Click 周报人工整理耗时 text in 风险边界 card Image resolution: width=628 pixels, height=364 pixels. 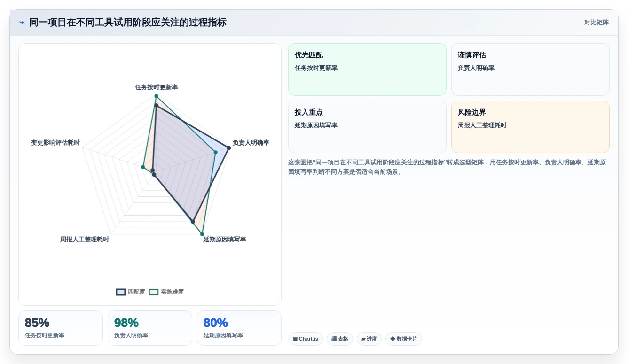[x=482, y=125]
